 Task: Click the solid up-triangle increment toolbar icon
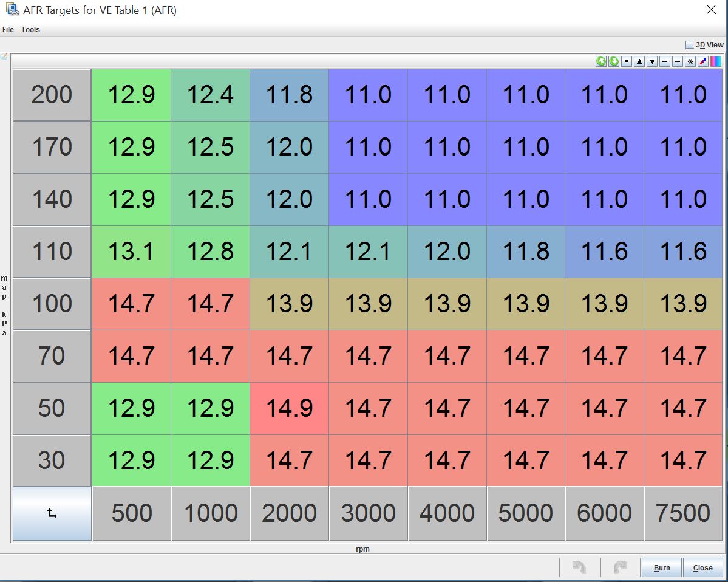639,61
